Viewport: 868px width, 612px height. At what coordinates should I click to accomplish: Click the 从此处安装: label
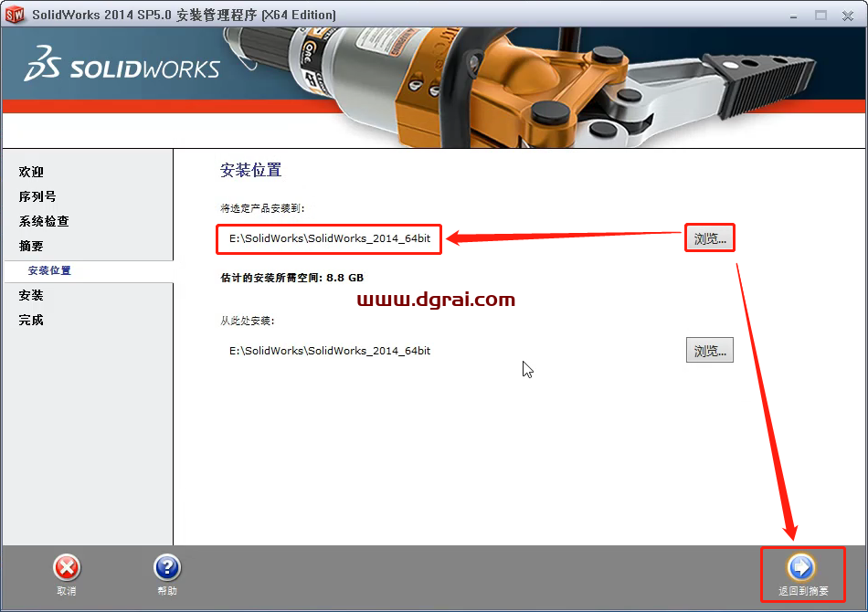[x=247, y=321]
